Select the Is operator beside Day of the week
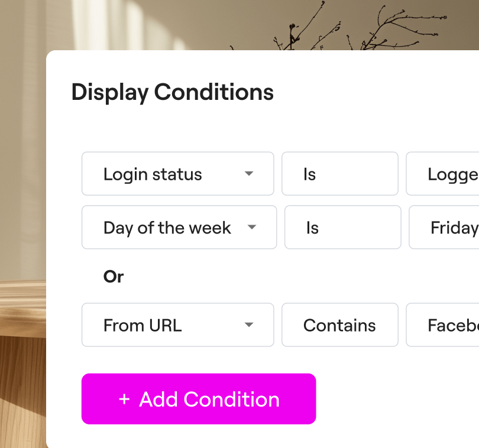 (x=342, y=228)
